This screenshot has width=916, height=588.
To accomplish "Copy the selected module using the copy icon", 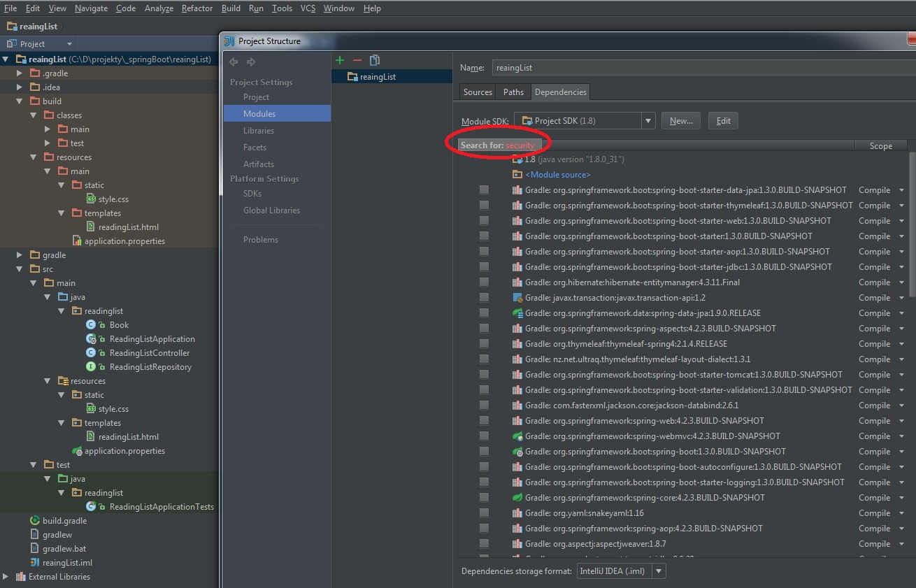I will (375, 60).
